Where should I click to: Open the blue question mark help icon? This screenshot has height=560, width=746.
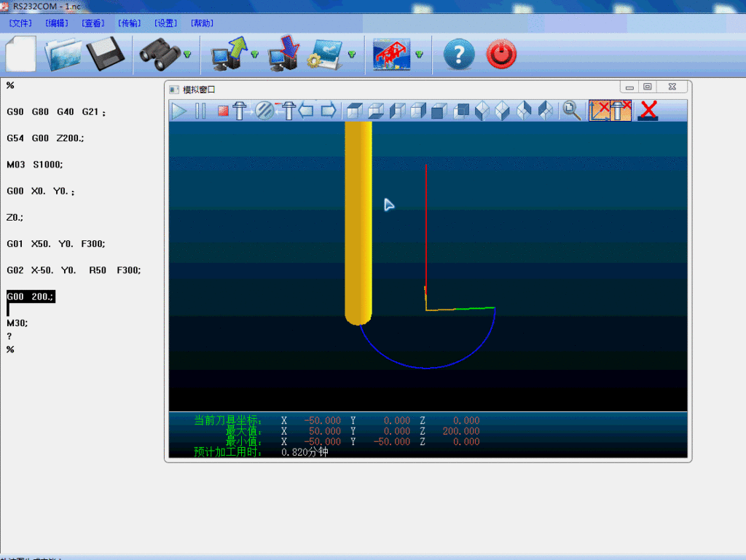459,55
